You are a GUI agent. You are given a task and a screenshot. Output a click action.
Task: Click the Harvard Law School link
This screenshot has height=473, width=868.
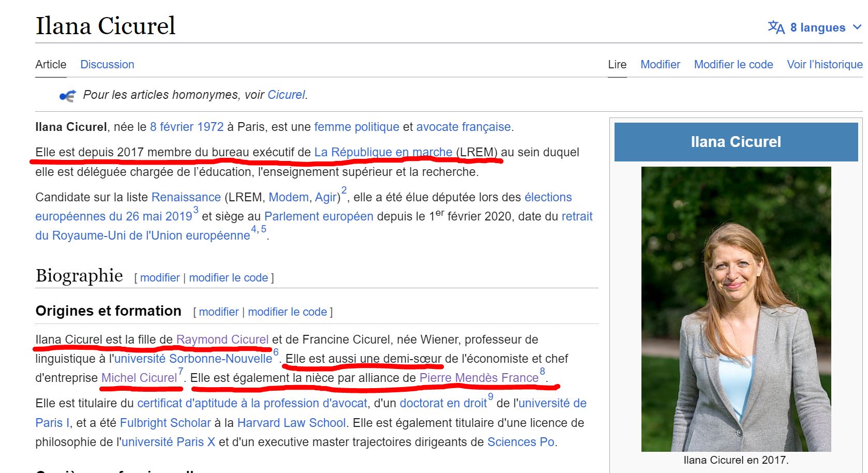(291, 423)
